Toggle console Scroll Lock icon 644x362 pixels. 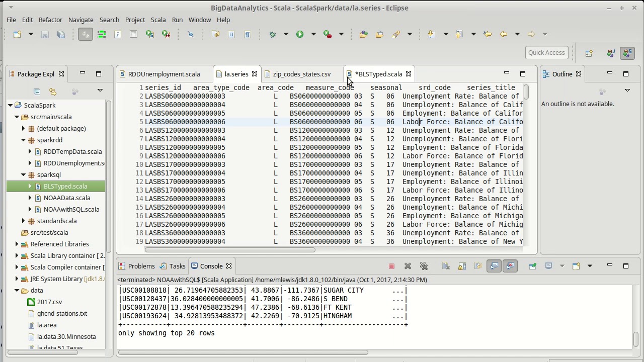(x=462, y=266)
